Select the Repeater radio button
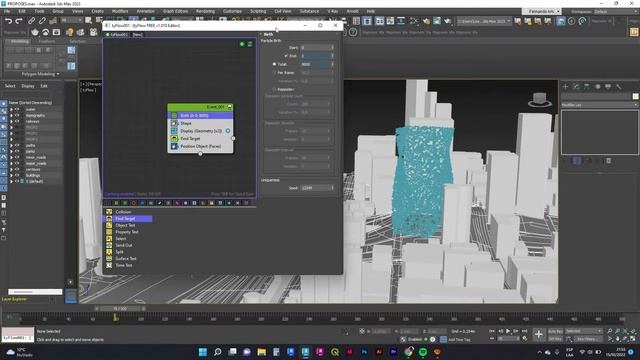Screen dimensions: 640x360 [x=274, y=89]
